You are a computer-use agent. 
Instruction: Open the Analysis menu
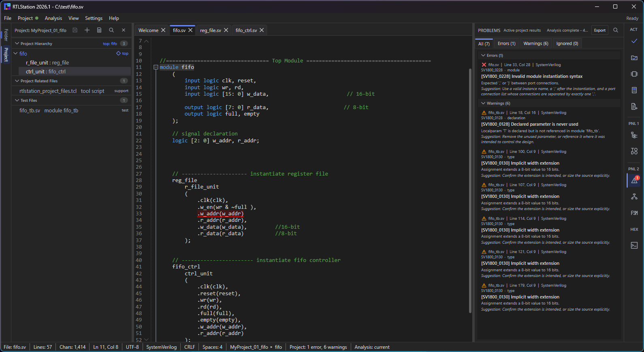click(x=53, y=18)
